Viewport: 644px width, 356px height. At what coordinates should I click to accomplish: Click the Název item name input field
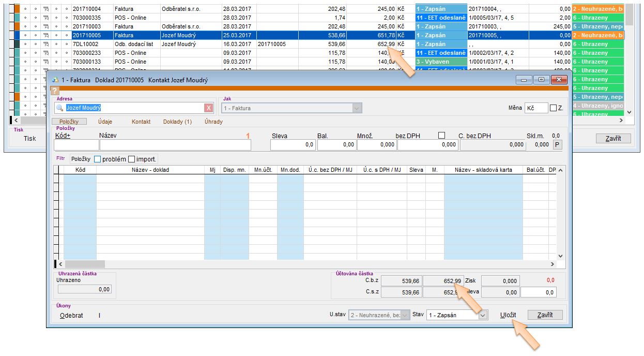tap(175, 145)
